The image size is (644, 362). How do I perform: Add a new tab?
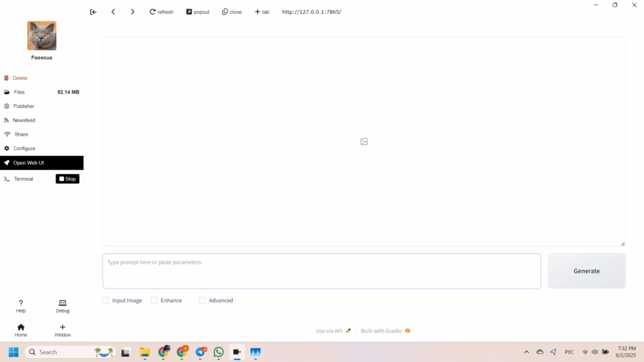tap(262, 12)
